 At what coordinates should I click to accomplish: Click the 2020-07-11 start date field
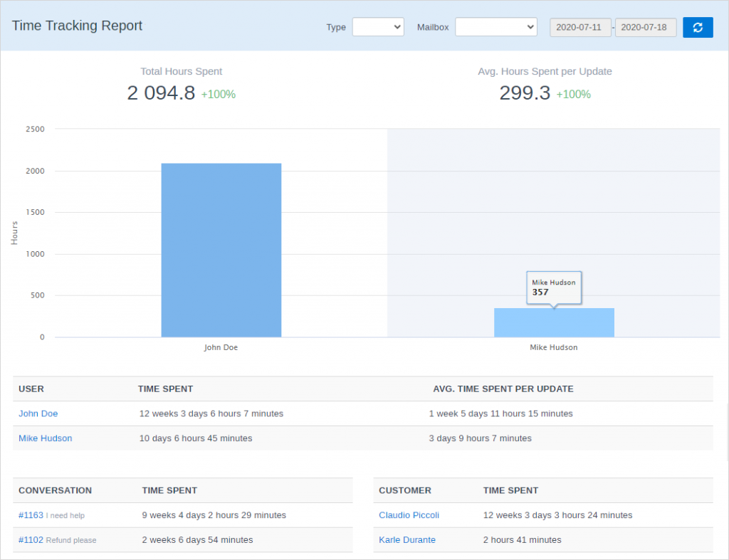pyautogui.click(x=579, y=27)
